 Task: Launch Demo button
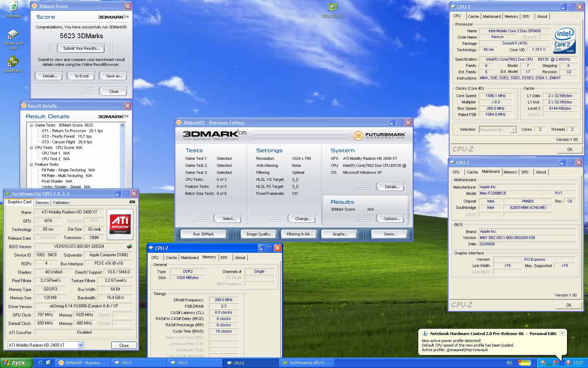pos(390,234)
